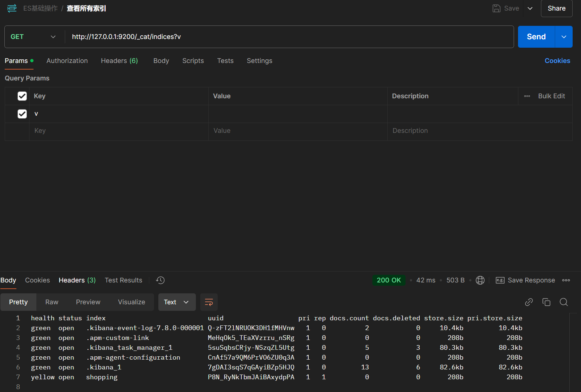581x392 pixels.
Task: Open the request Headers (6) tab
Action: point(119,61)
